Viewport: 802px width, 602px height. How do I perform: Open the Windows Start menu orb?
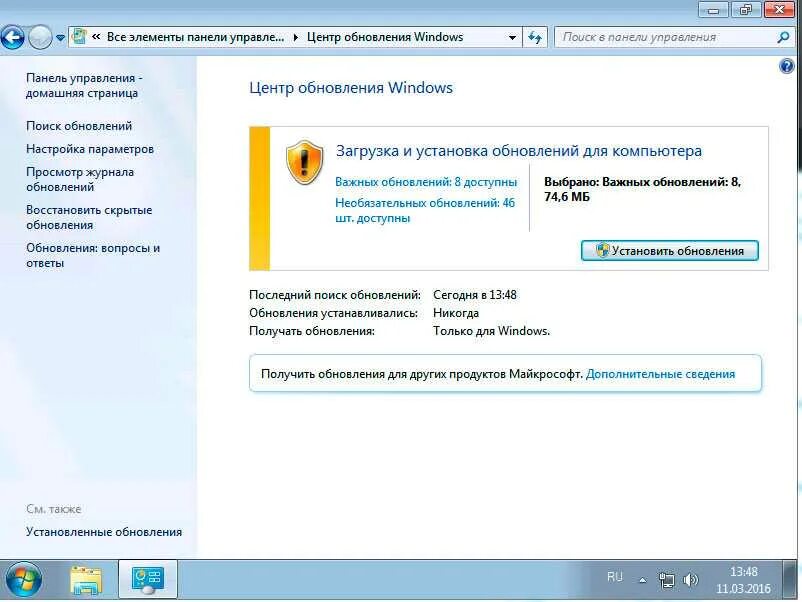[24, 580]
